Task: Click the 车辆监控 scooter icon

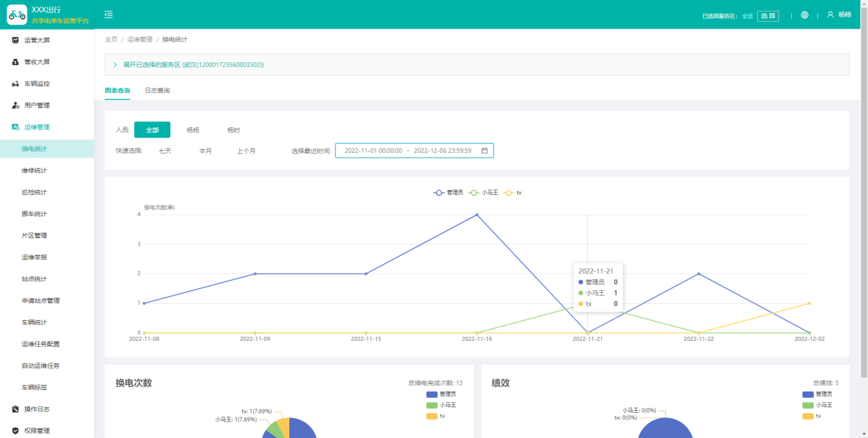Action: click(16, 84)
